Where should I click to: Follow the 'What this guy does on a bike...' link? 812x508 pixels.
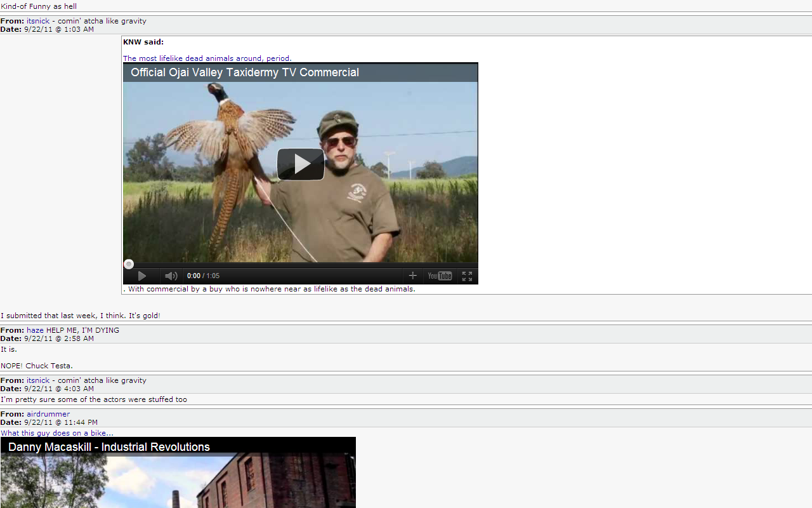pos(57,433)
